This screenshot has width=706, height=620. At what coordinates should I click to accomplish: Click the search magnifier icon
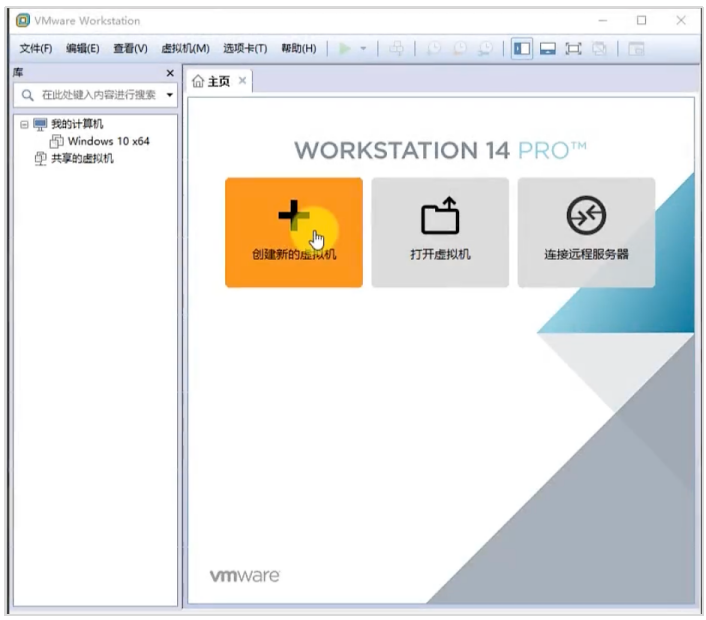coord(27,95)
